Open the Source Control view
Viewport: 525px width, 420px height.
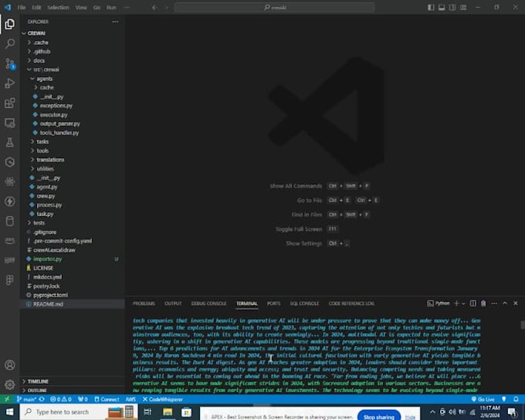pyautogui.click(x=10, y=63)
